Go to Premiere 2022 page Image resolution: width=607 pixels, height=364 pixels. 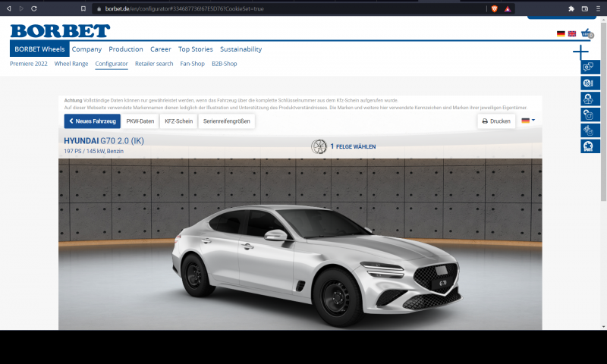tap(29, 64)
